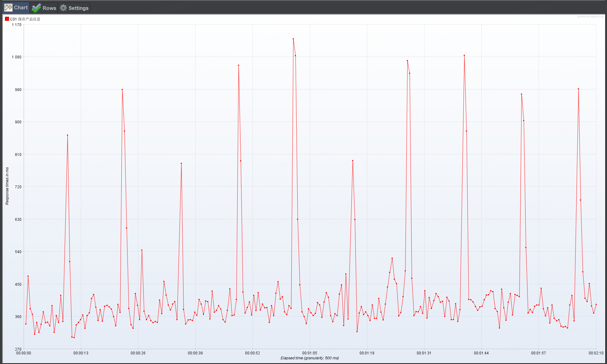607x364 pixels.
Task: Click the red C01 legend color swatch
Action: [7, 19]
